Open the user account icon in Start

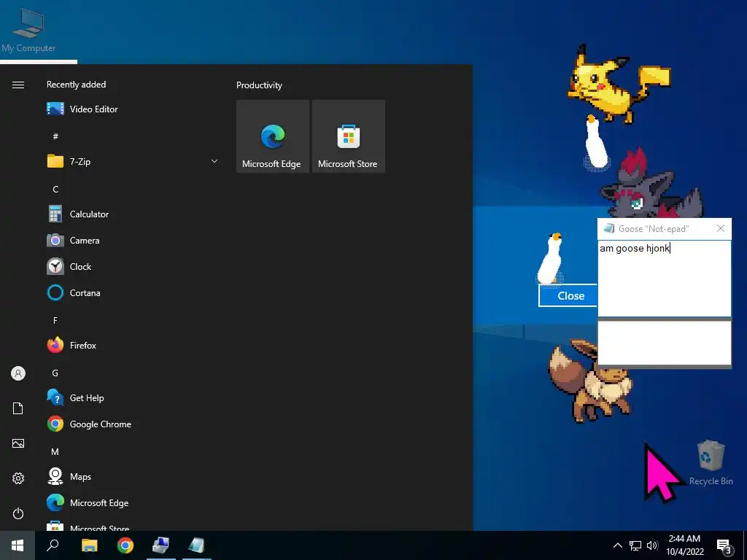click(18, 373)
